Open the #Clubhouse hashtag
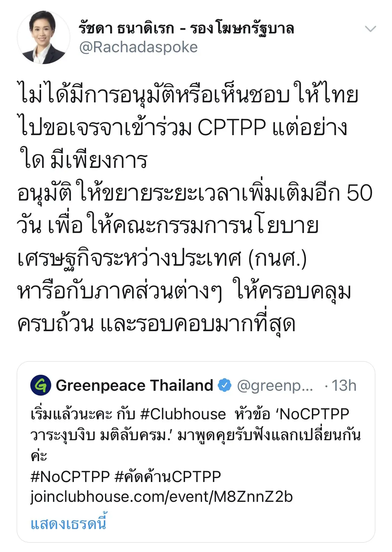This screenshot has width=392, height=552. coord(183,414)
